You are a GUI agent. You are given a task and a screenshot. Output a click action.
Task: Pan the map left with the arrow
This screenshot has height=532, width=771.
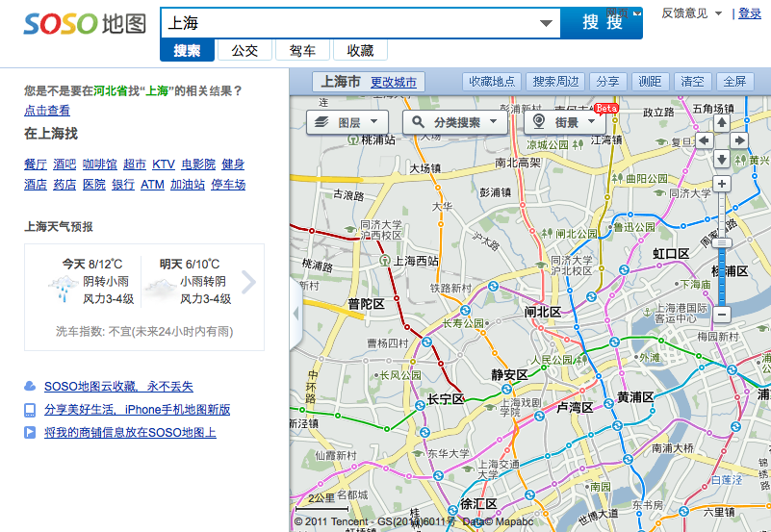click(x=704, y=140)
